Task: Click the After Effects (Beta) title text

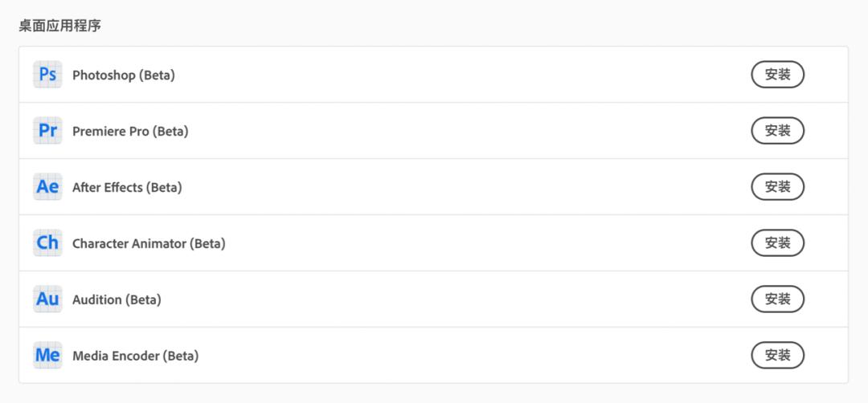Action: (x=127, y=188)
